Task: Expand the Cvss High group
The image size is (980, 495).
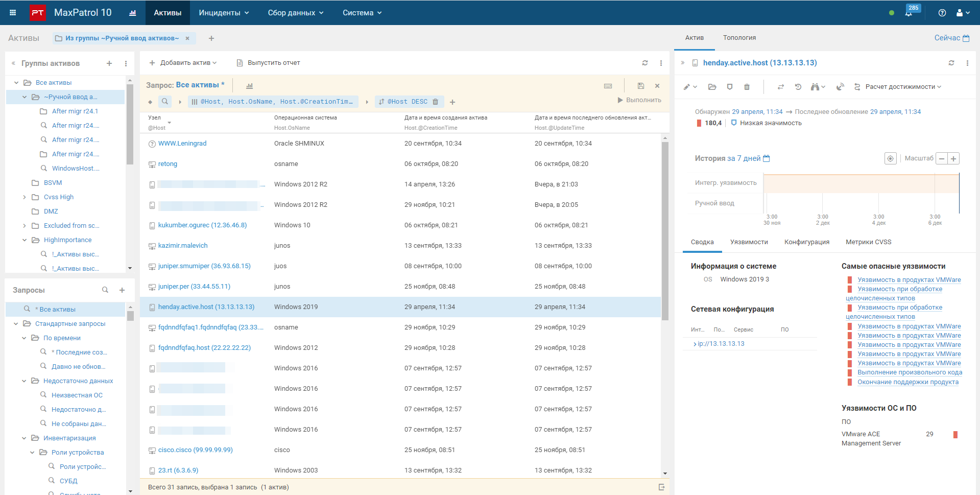Action: pos(25,197)
